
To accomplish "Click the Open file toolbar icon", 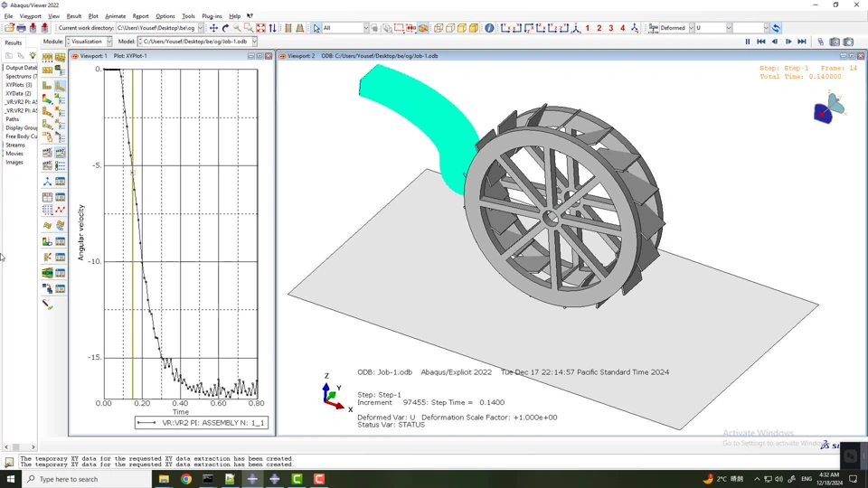I will coord(9,28).
